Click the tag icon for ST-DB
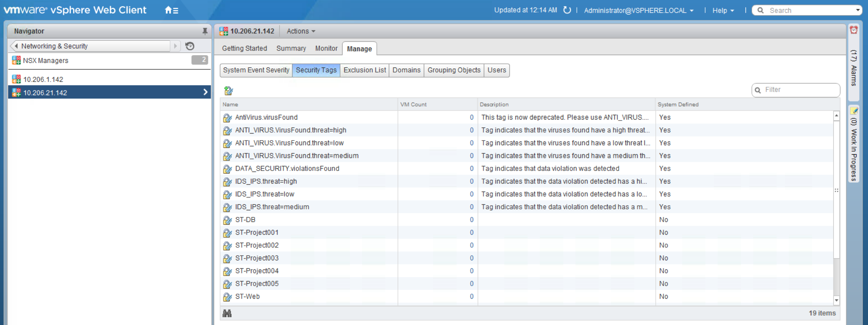The height and width of the screenshot is (325, 868). (228, 220)
